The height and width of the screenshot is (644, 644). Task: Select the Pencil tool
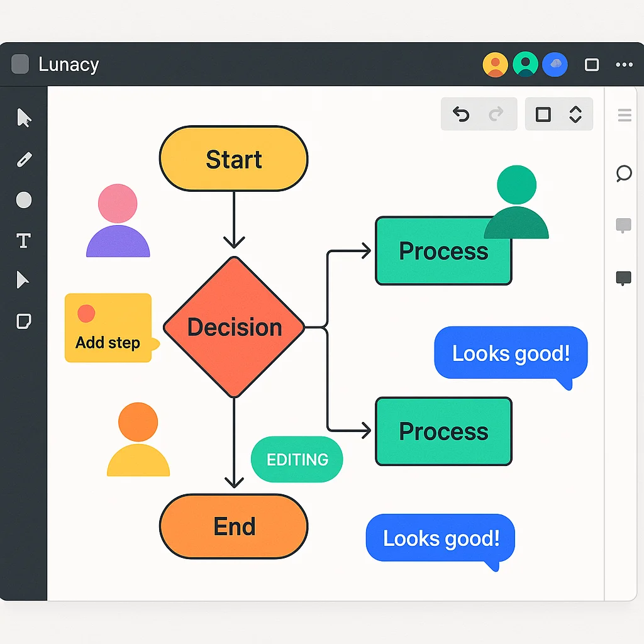point(23,159)
